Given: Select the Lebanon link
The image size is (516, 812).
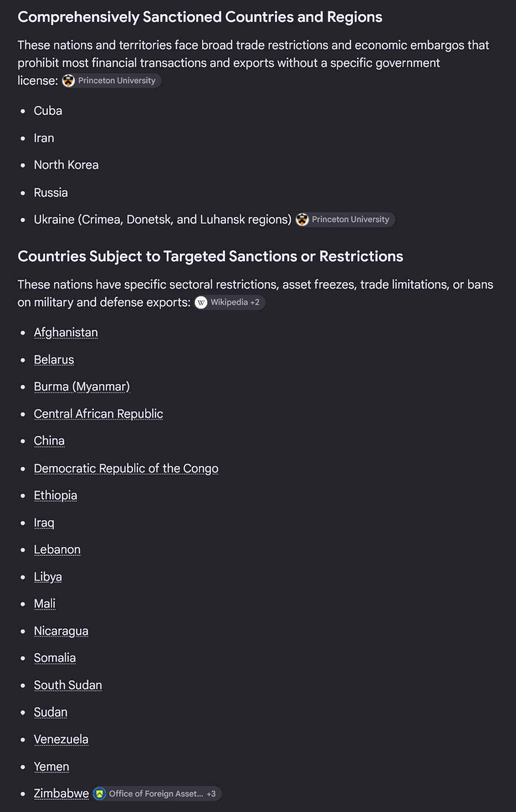Looking at the screenshot, I should click(57, 549).
